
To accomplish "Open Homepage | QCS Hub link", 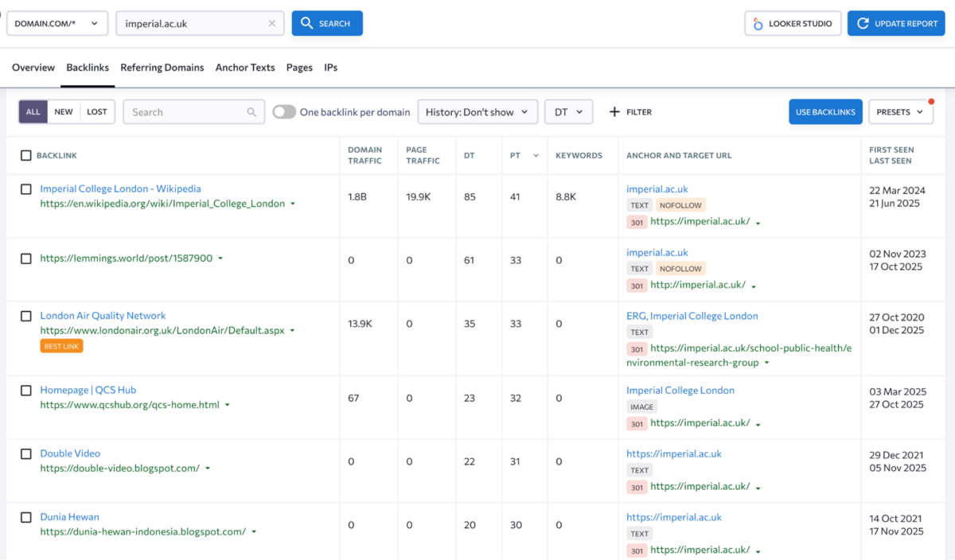I will click(x=88, y=390).
